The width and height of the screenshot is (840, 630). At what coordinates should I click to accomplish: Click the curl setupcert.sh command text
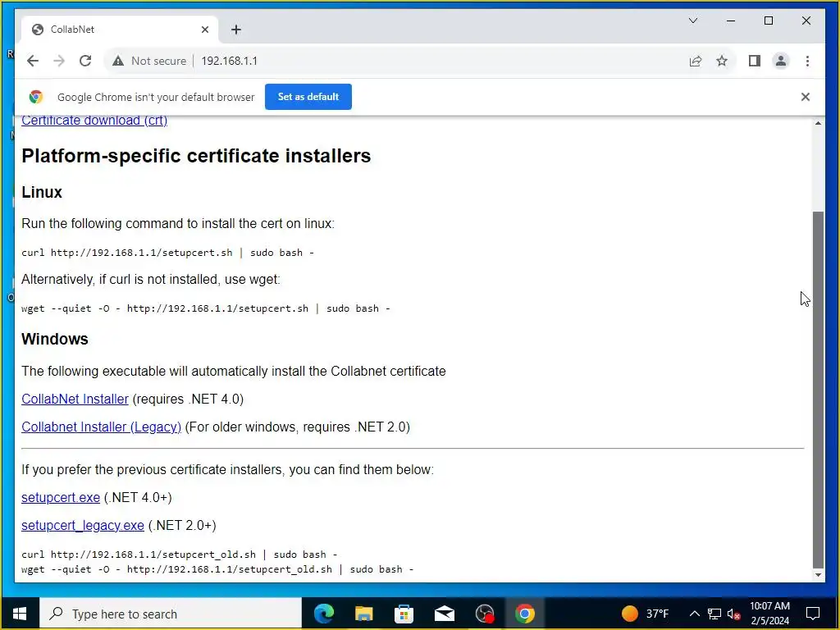click(167, 253)
